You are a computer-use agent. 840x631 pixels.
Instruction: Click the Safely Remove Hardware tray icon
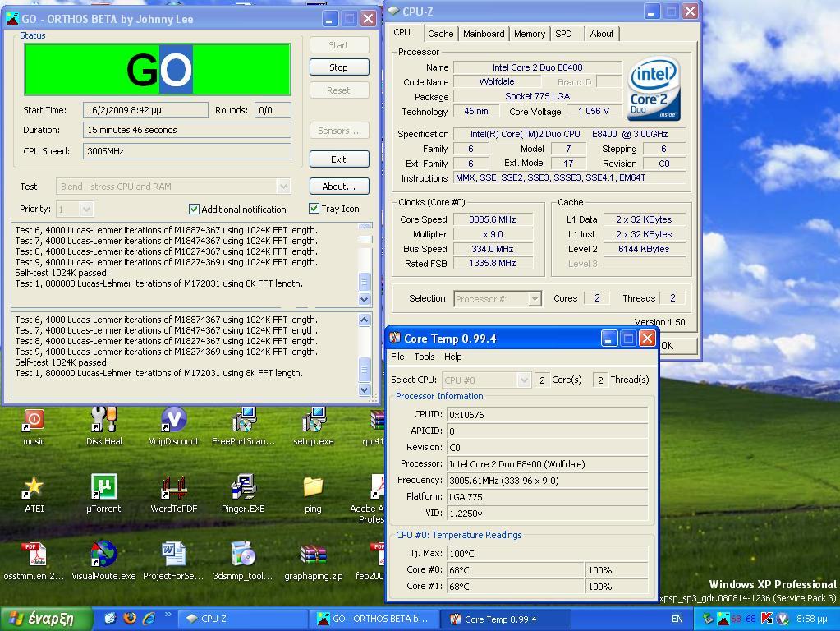[x=708, y=619]
